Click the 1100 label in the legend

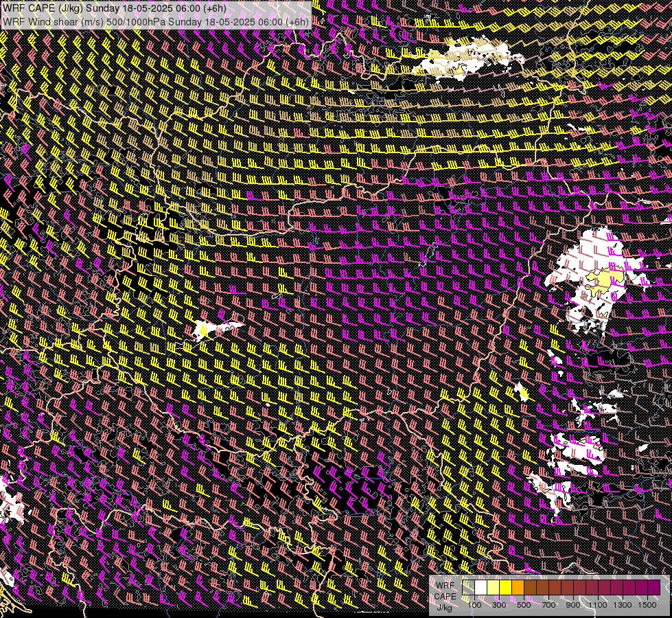click(x=598, y=605)
